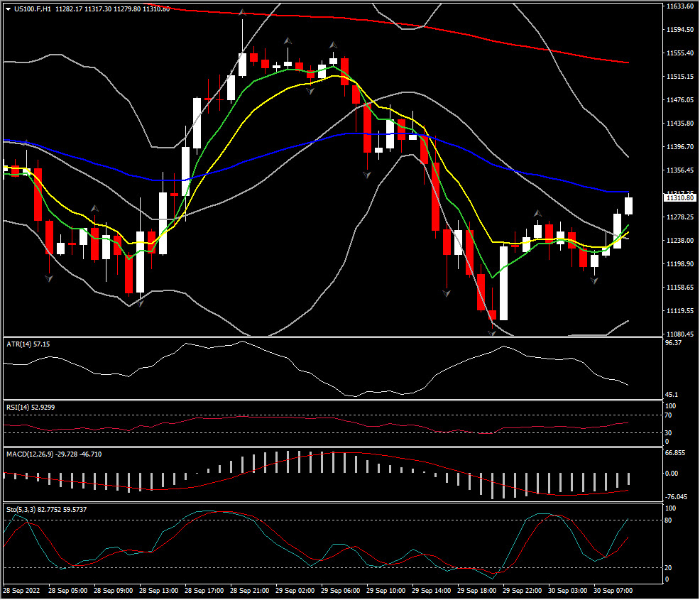Image resolution: width=700 pixels, height=600 pixels.
Task: Click the current price tag 11310.80
Action: coord(681,198)
